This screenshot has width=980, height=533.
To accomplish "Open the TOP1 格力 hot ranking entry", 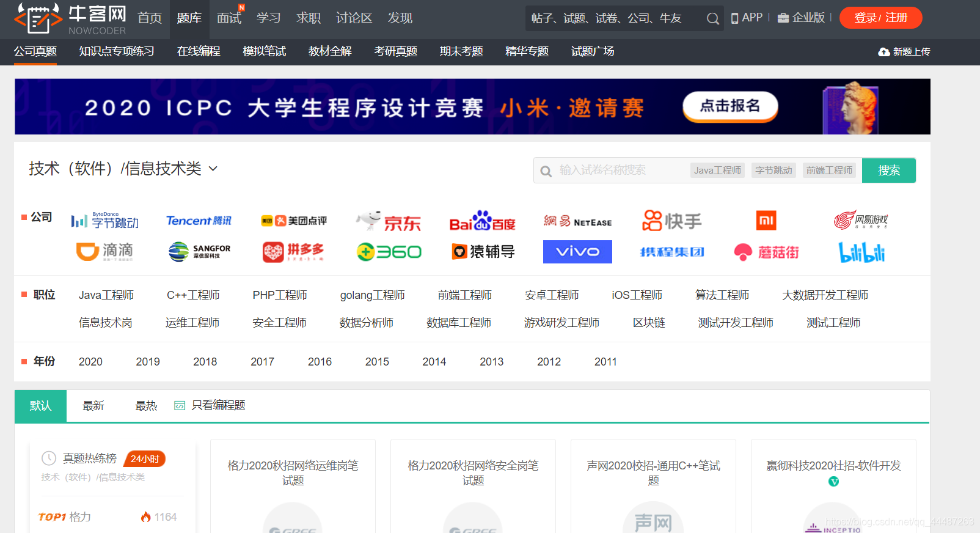I will click(x=108, y=517).
